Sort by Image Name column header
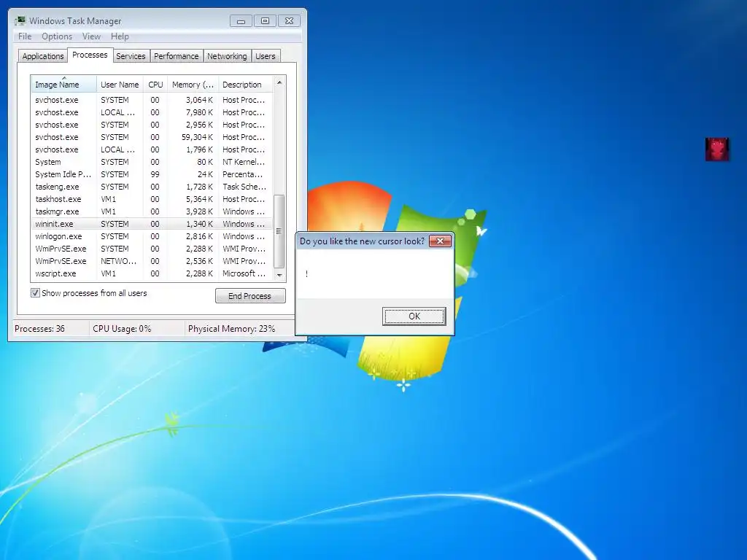 coord(64,85)
